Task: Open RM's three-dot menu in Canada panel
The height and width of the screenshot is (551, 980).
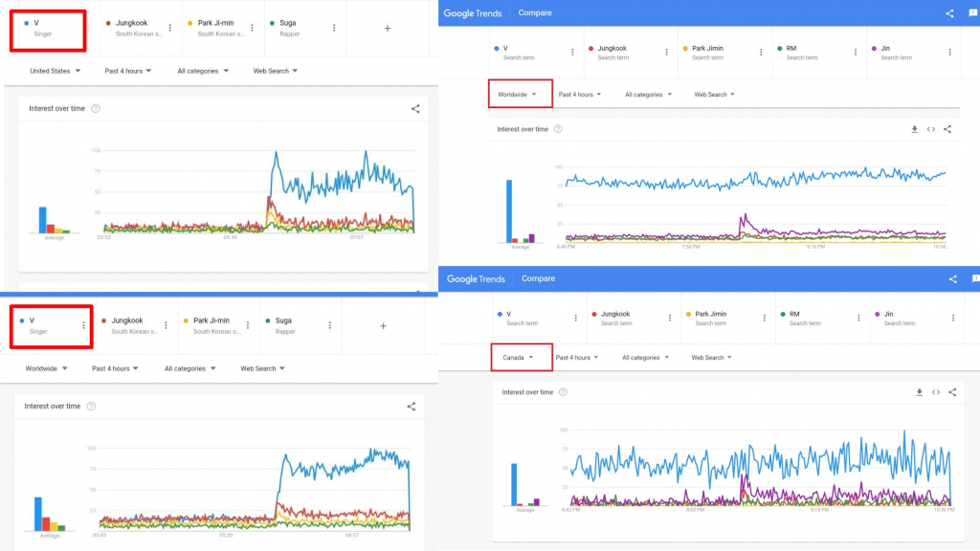Action: pos(858,318)
